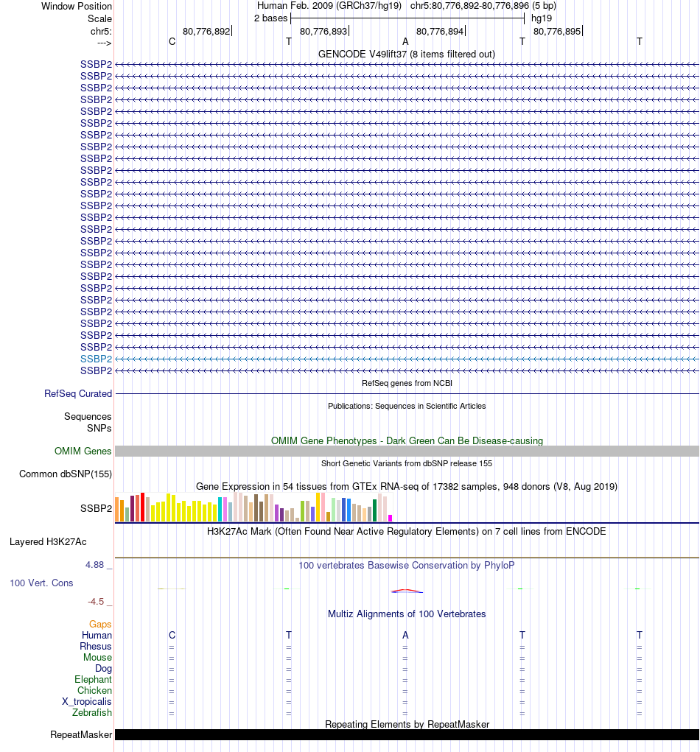Click the red-blue PhyloP peak under base A
Screen dimensions: 700x752
[x=407, y=591]
